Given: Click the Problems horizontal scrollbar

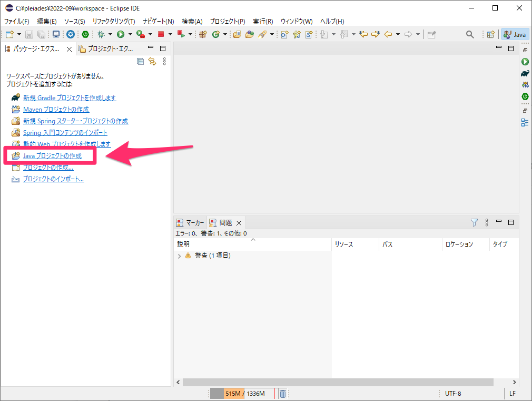Looking at the screenshot, I should tap(338, 383).
